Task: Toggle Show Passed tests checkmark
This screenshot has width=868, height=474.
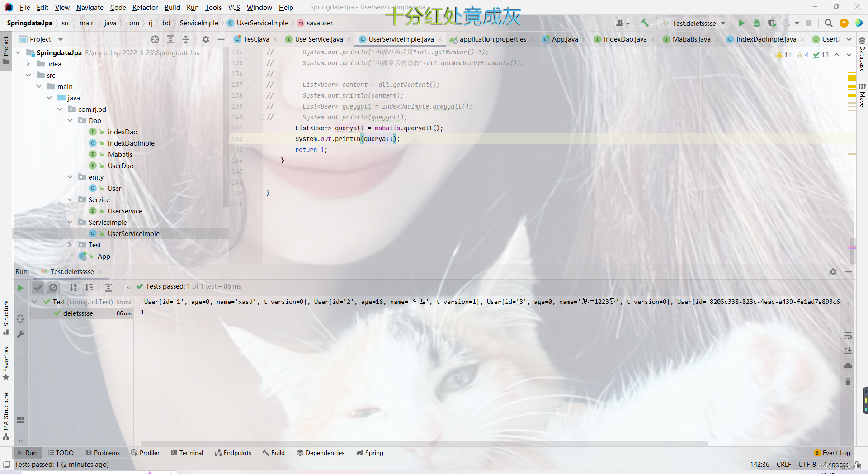Action: tap(38, 288)
